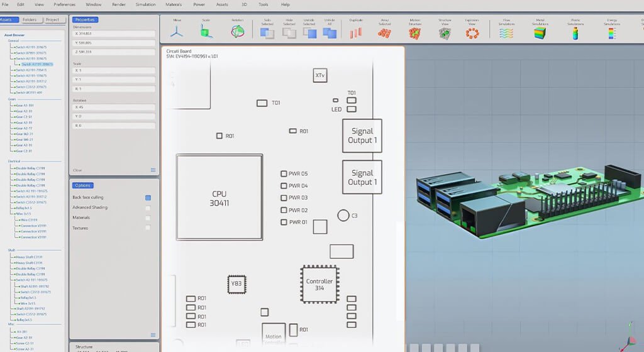Select Screw C2-31 in the Misc group
This screenshot has height=352, width=644.
pos(25,343)
